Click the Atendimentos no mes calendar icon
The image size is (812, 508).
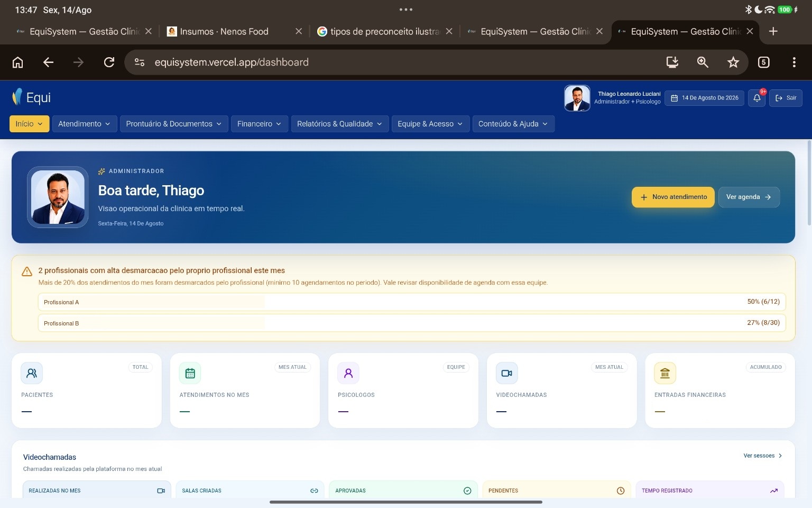pyautogui.click(x=190, y=373)
